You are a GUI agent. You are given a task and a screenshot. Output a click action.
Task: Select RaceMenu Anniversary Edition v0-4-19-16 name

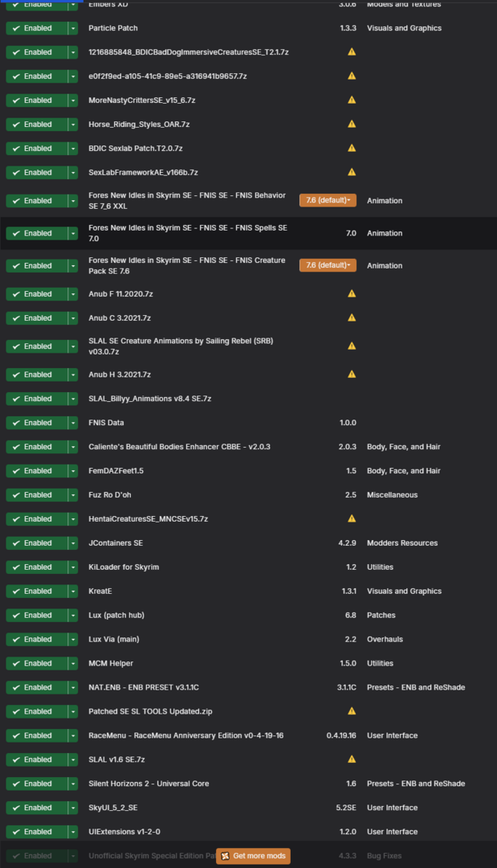[185, 735]
